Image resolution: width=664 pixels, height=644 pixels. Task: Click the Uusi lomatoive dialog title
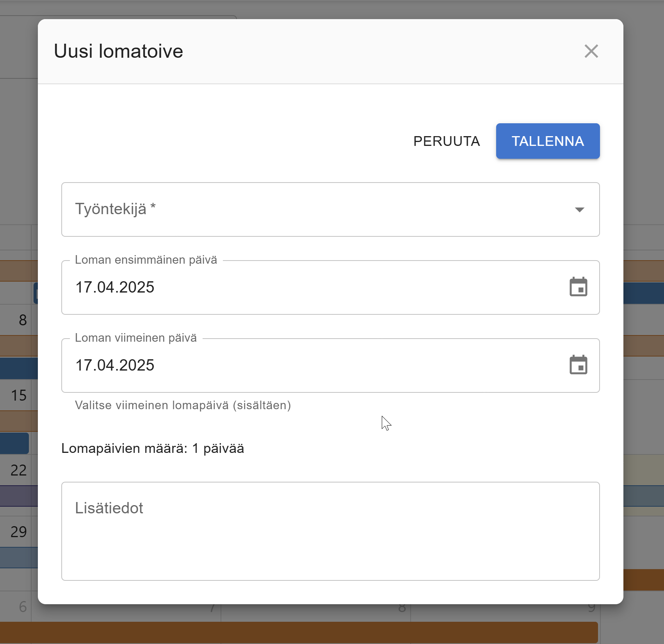(x=118, y=51)
